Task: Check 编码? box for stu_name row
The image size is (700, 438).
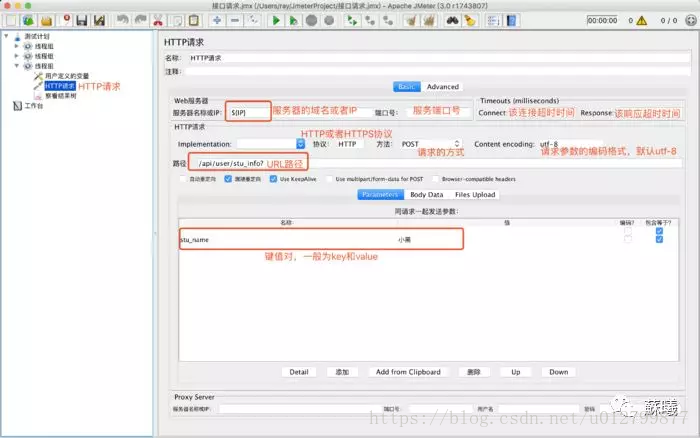Action: click(x=628, y=240)
